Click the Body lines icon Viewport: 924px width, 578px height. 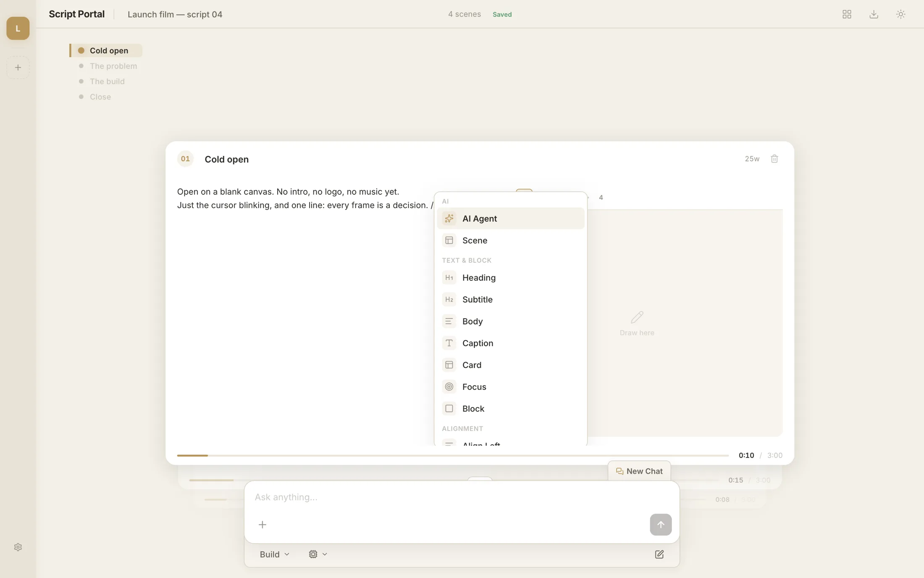[x=449, y=321]
